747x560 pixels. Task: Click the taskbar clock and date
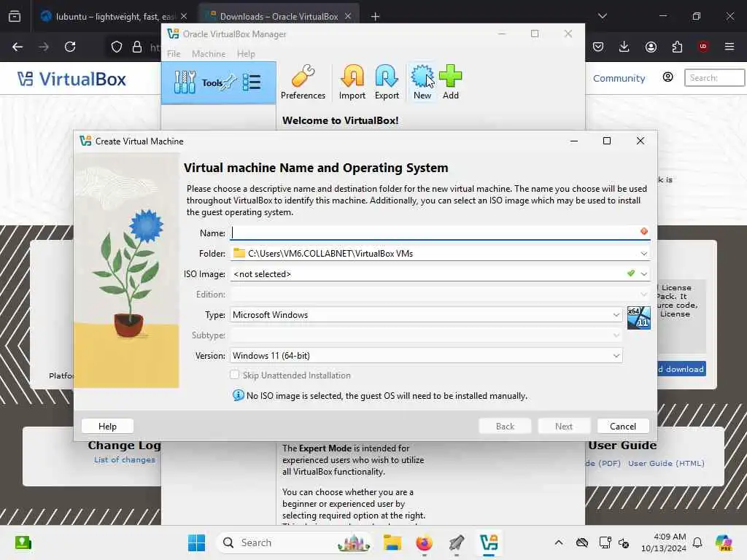(x=663, y=542)
